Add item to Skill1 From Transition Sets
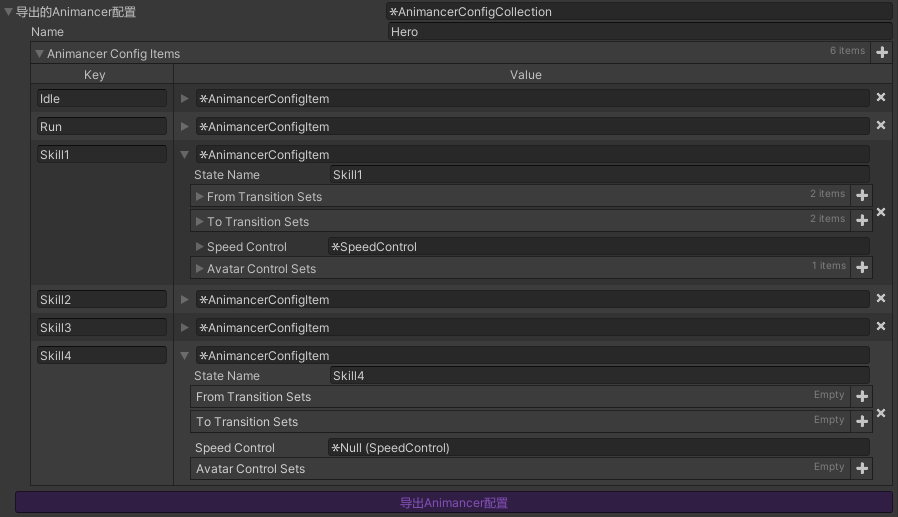This screenshot has height=517, width=898. point(862,196)
